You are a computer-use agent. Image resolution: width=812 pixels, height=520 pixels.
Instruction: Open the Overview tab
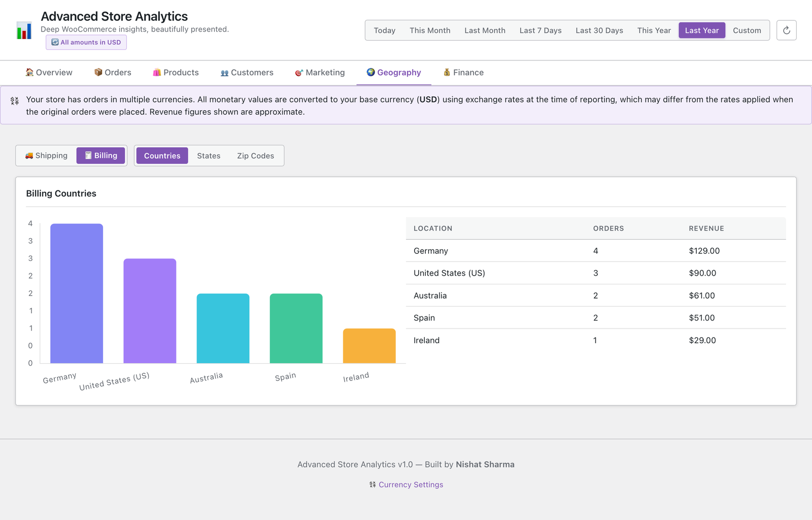point(49,73)
